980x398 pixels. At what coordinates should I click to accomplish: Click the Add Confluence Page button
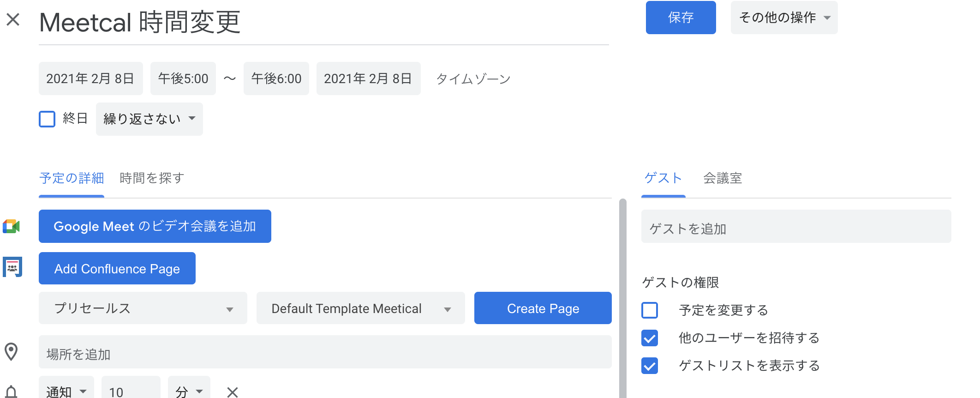pos(117,268)
